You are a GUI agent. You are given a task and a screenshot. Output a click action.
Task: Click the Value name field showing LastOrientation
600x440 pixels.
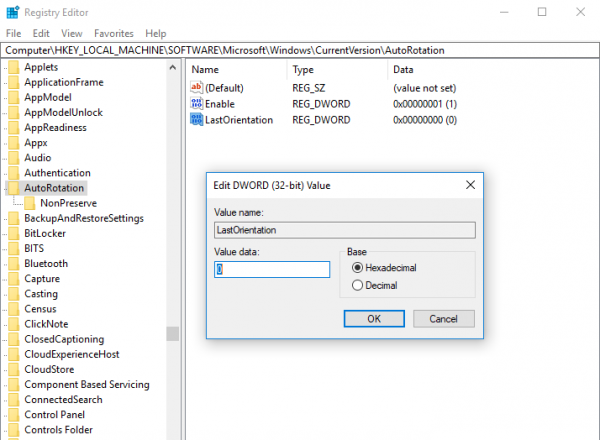(345, 230)
